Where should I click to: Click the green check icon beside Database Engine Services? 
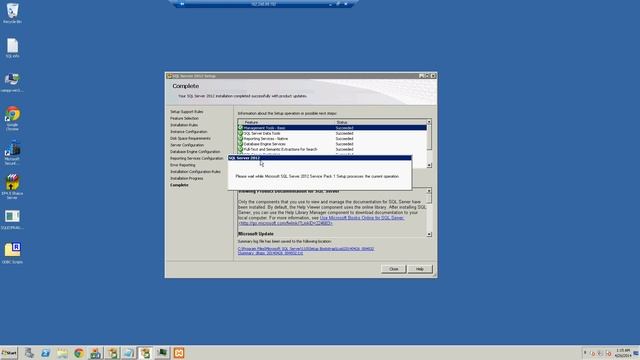click(240, 144)
